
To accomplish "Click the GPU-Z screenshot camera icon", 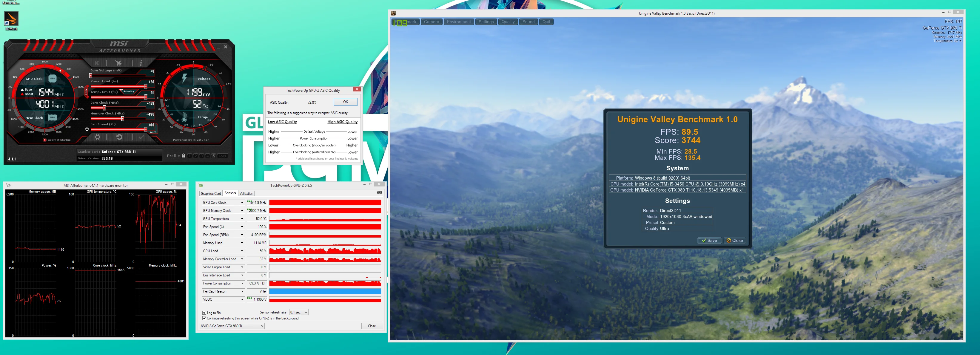I will click(x=379, y=192).
